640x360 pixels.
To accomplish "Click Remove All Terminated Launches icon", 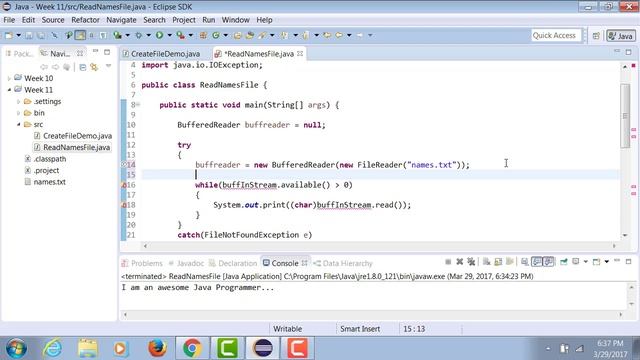I will click(x=471, y=262).
